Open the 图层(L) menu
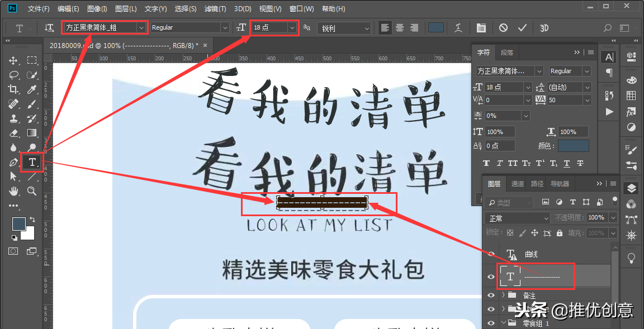 click(x=126, y=8)
